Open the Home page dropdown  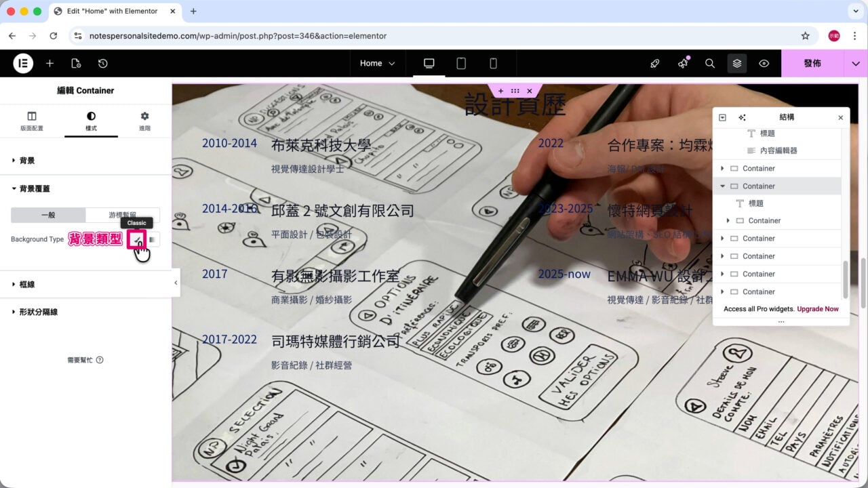tap(377, 63)
